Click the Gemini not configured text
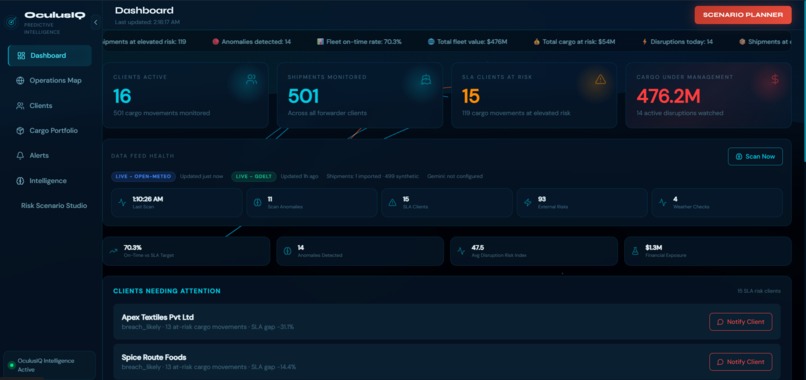 (x=454, y=176)
